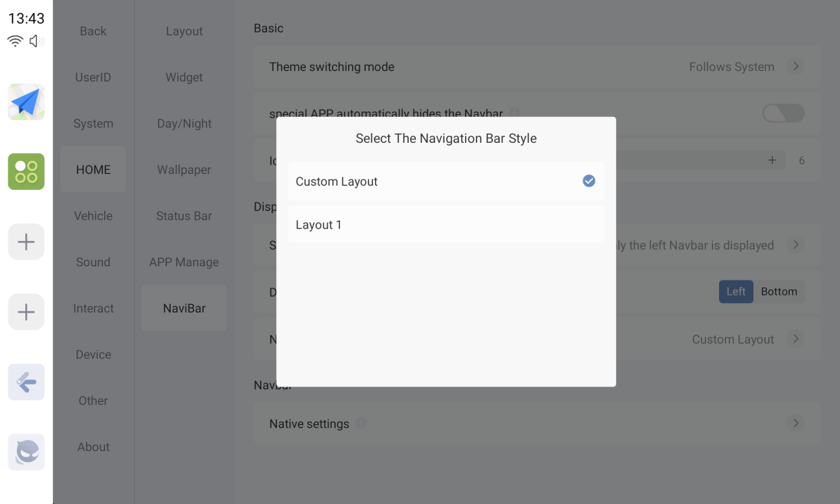Click the Follows System value

tap(731, 67)
